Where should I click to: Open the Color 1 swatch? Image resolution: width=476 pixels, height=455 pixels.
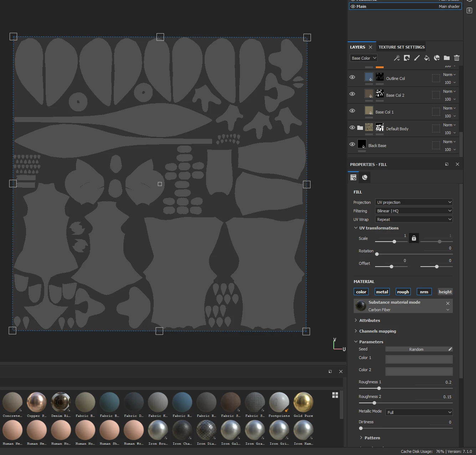(419, 359)
